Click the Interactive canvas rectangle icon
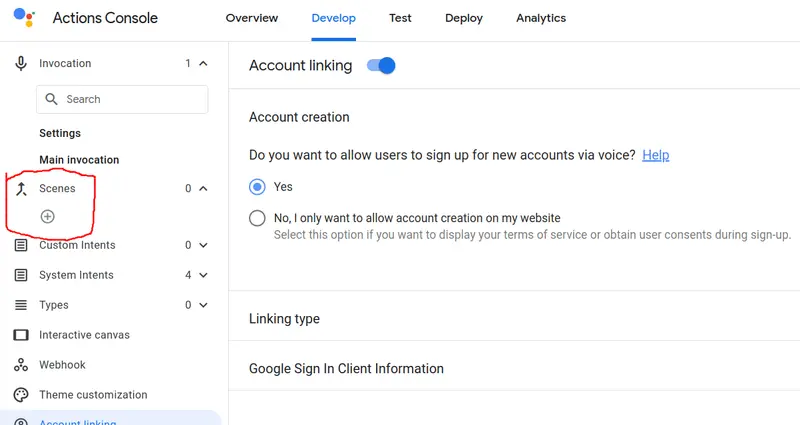The image size is (800, 425). (x=21, y=335)
